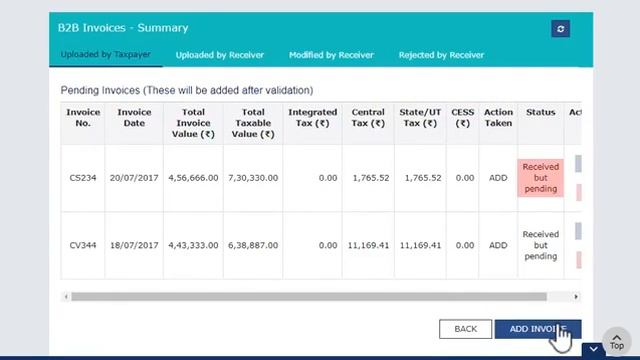Click the pink action button for CV344
Screen dimensions: 640x360
point(579,260)
